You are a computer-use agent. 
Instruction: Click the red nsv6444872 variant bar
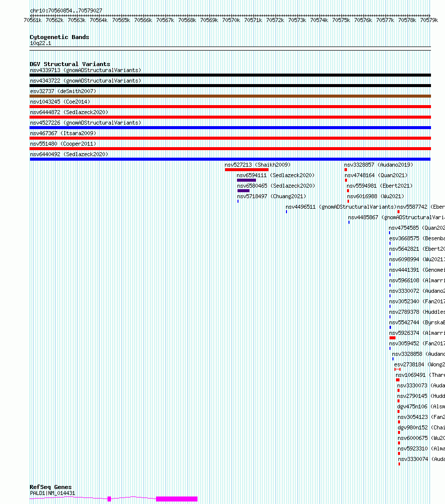(230, 117)
